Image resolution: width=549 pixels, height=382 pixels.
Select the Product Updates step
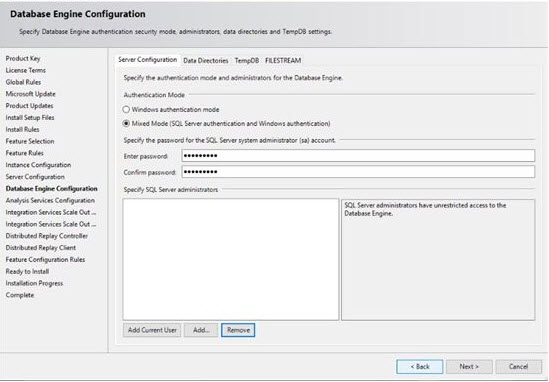29,106
